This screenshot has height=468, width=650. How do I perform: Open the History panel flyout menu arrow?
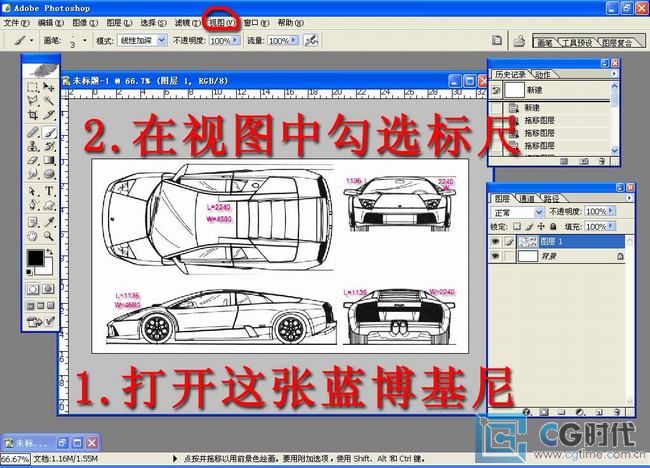click(614, 74)
